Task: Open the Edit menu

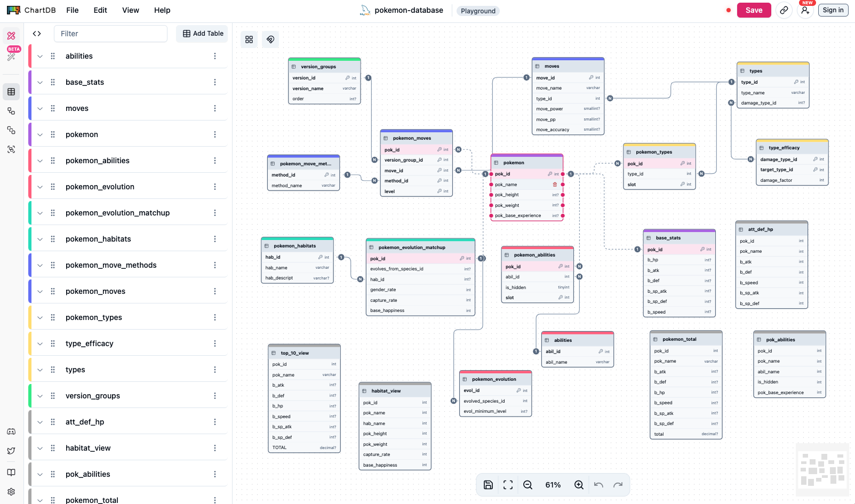Action: [100, 10]
